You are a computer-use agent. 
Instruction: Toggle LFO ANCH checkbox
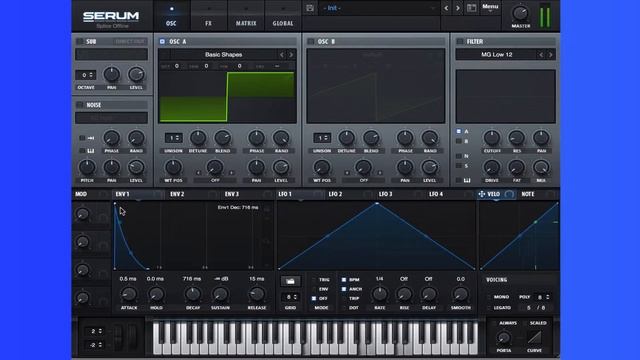344,289
